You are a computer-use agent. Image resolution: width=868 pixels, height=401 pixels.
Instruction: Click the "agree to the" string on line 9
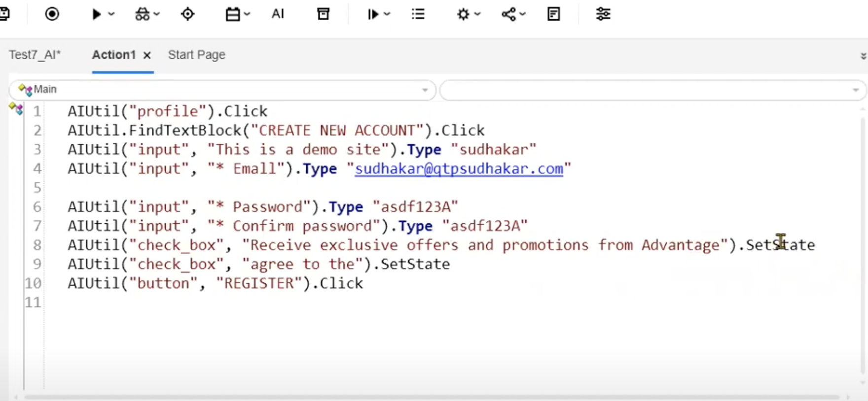tap(302, 264)
